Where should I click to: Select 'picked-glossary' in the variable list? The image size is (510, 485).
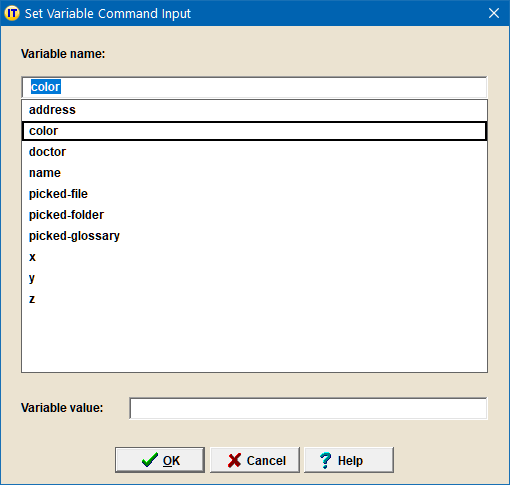click(x=254, y=236)
